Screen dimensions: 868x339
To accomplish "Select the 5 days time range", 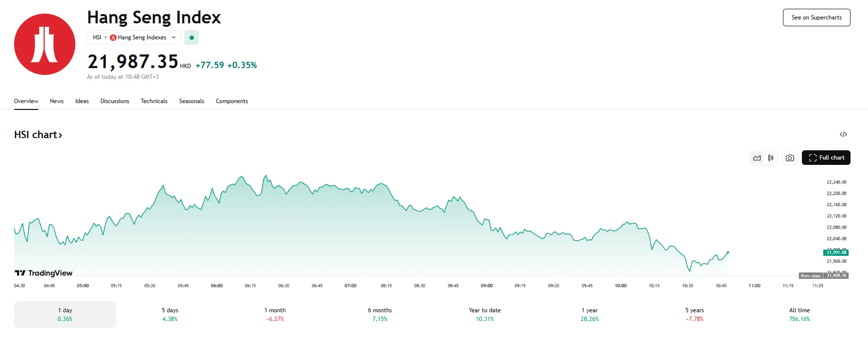I will coord(170,314).
